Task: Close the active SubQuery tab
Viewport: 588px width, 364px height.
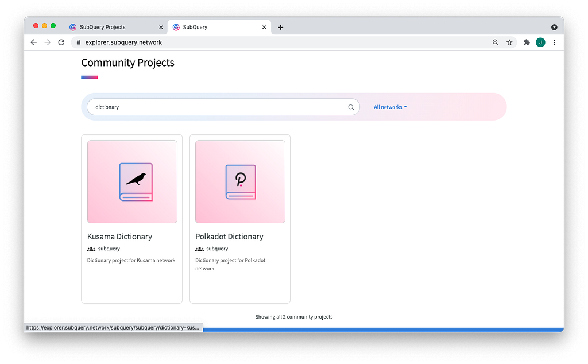Action: coord(264,27)
